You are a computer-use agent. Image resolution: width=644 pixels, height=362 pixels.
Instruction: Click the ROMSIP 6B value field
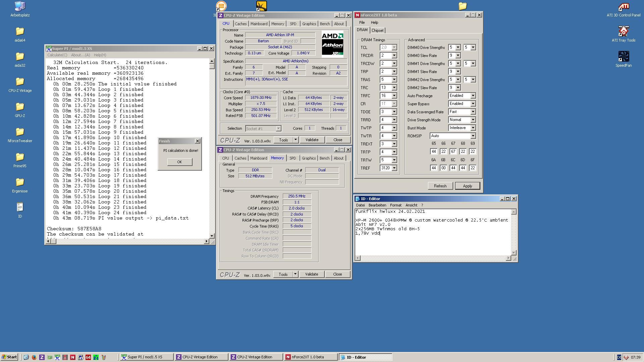pos(443,168)
